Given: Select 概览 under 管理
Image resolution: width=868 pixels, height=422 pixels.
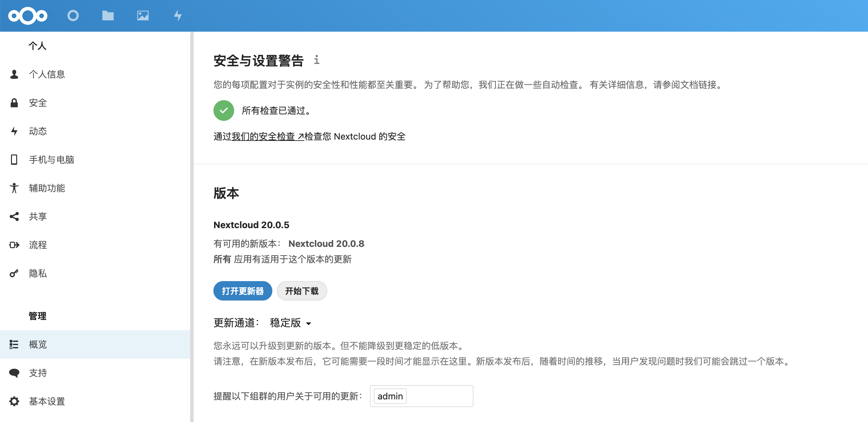Looking at the screenshot, I should (95, 344).
